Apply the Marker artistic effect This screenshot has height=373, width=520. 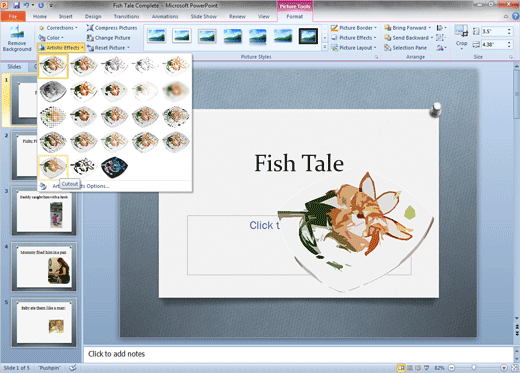(x=84, y=66)
